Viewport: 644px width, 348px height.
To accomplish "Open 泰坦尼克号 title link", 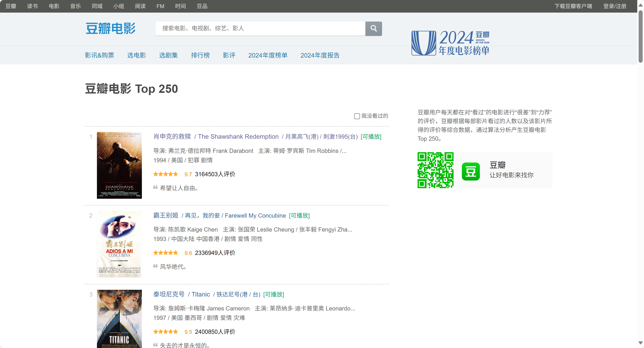I will click(x=169, y=294).
